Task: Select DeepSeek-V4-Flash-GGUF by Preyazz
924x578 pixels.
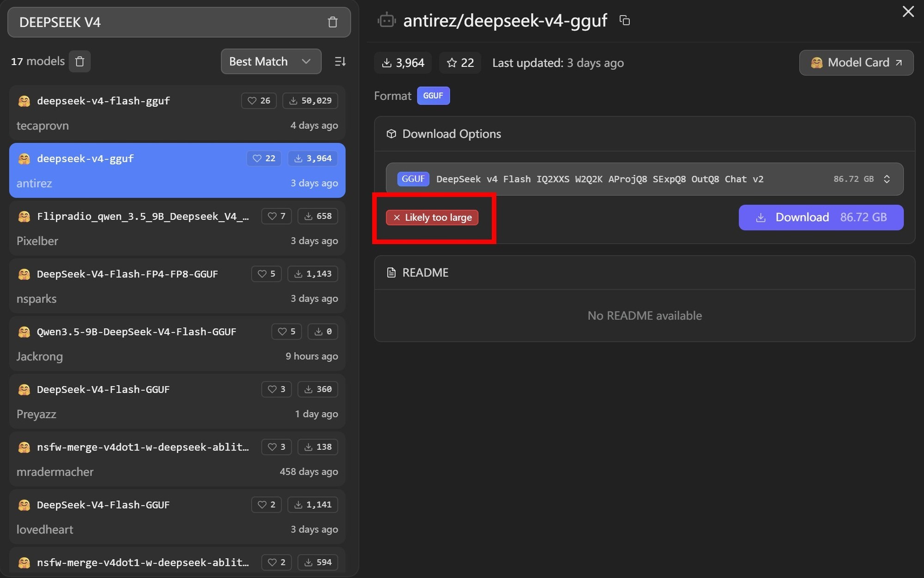Action: click(x=177, y=401)
